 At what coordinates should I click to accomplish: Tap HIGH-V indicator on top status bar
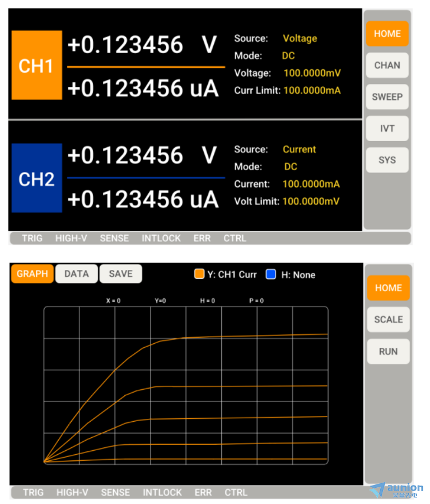(x=71, y=239)
